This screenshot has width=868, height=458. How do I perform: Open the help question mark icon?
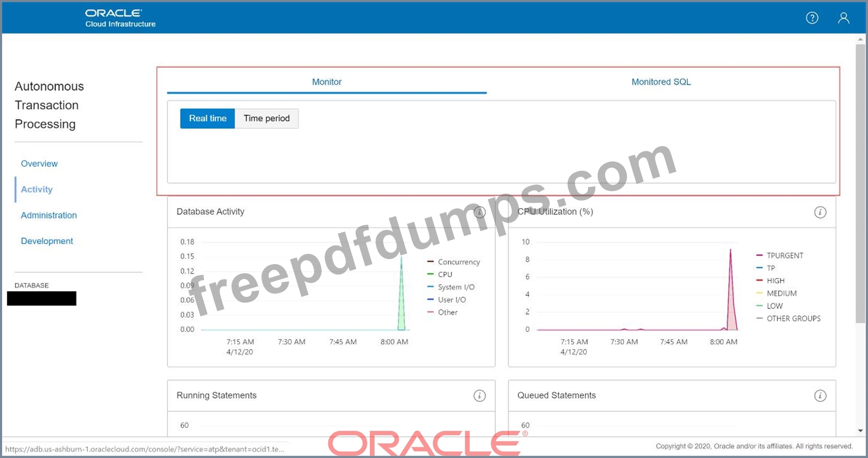812,18
